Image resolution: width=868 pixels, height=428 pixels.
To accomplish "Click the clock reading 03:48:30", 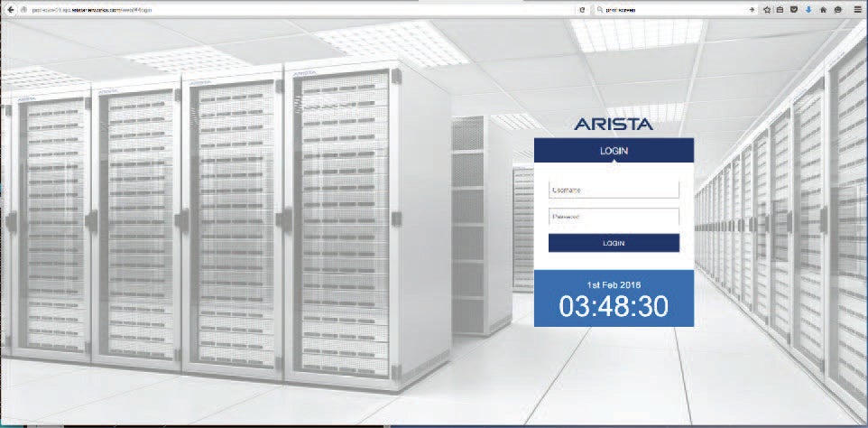I will coord(614,306).
